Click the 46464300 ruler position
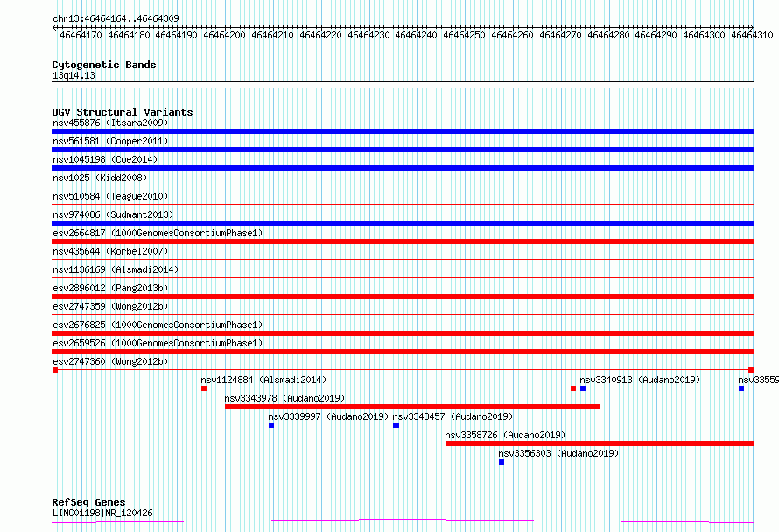The image size is (779, 532). click(704, 35)
